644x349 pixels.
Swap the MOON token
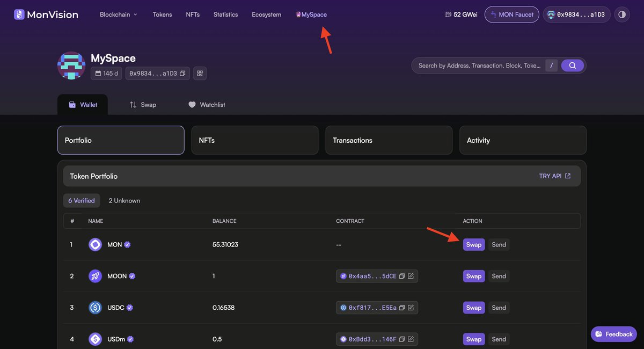(474, 276)
